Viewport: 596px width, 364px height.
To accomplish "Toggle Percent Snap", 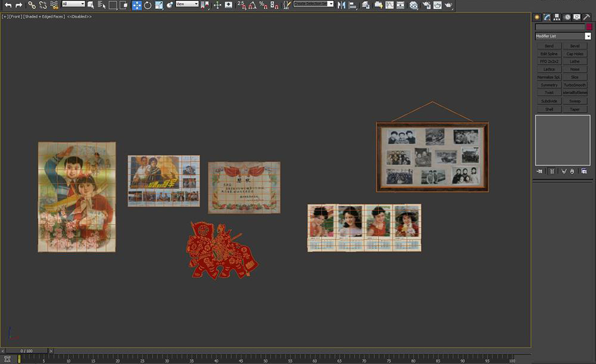I will pos(263,5).
